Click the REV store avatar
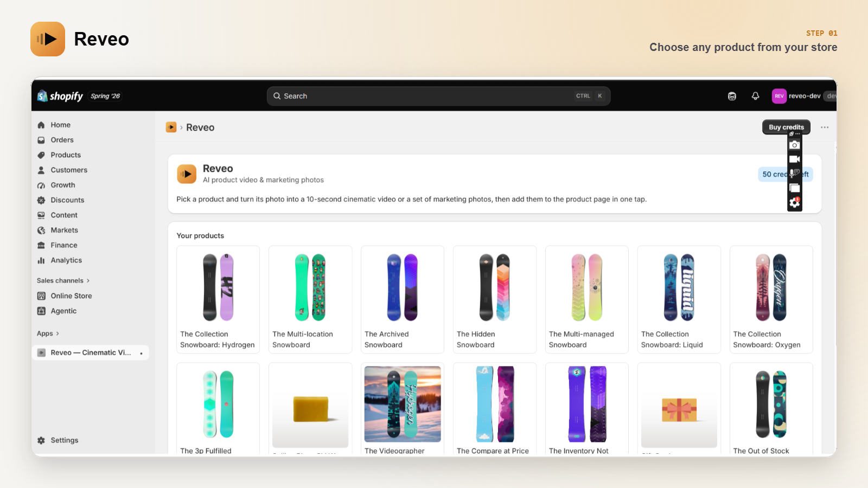The height and width of the screenshot is (488, 868). (779, 96)
